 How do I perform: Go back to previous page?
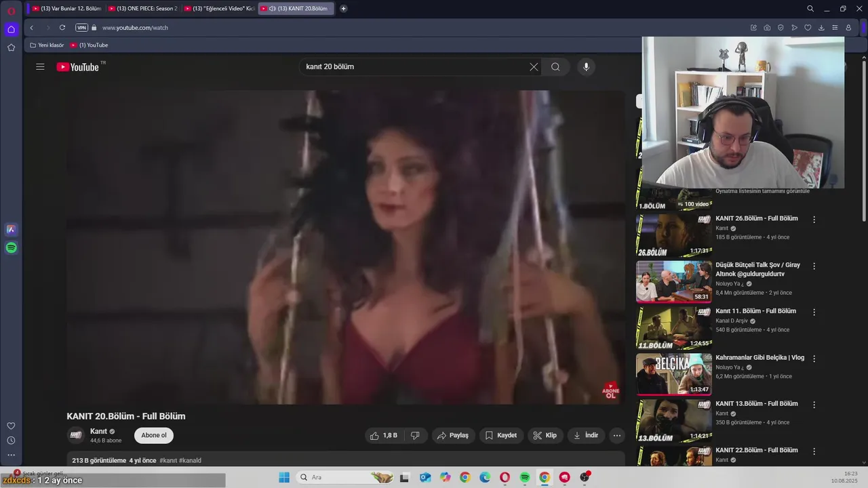pyautogui.click(x=31, y=28)
